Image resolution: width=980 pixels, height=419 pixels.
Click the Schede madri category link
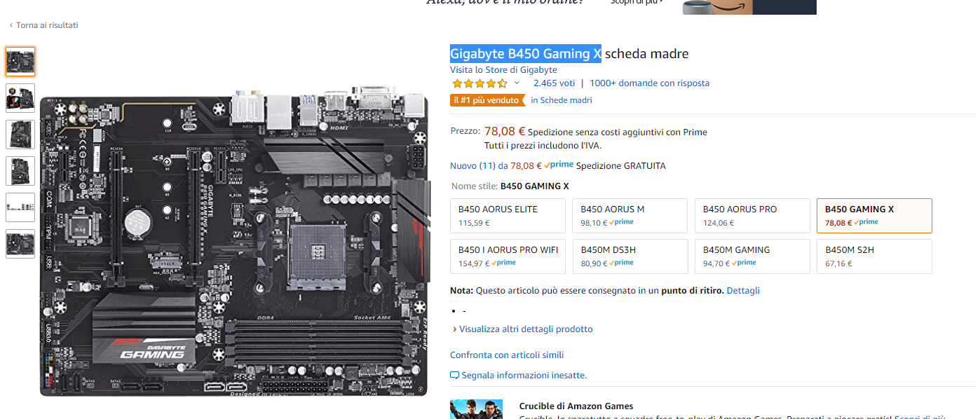(562, 100)
